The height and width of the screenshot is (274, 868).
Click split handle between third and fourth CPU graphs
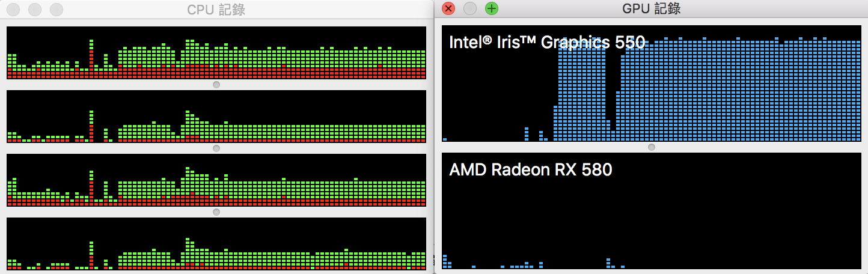pyautogui.click(x=216, y=212)
